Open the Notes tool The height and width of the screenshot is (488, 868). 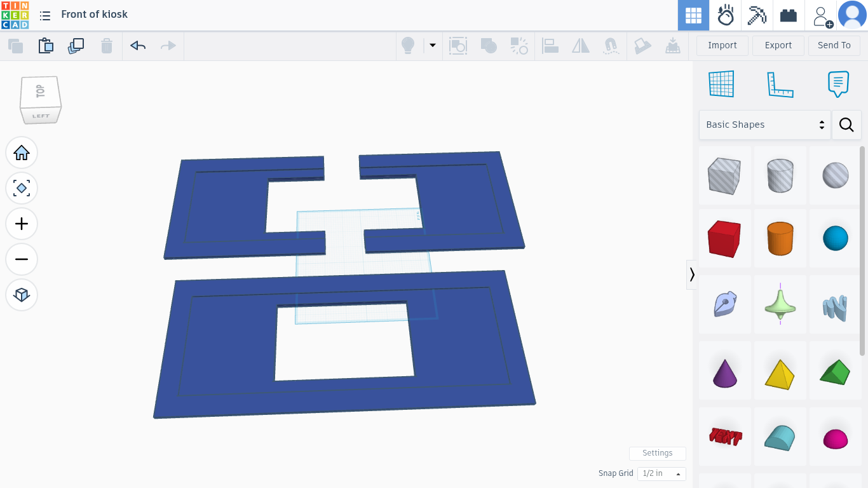click(838, 84)
